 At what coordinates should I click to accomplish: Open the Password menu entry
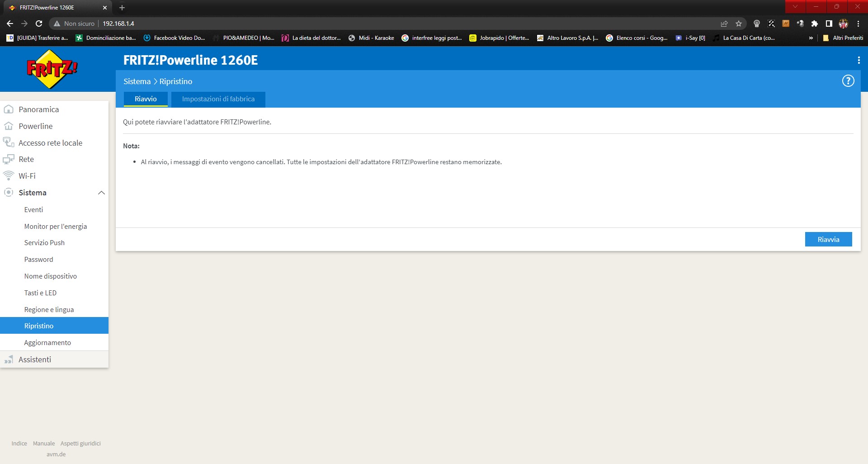[x=38, y=259]
